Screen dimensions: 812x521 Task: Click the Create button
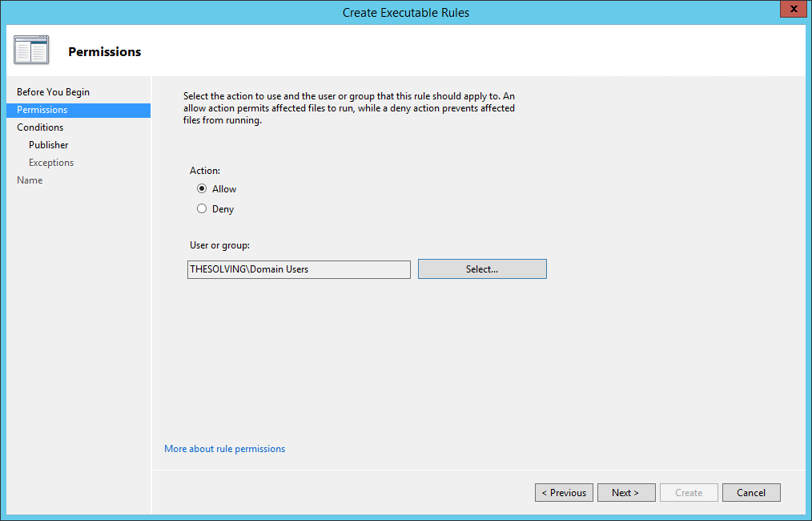click(689, 492)
